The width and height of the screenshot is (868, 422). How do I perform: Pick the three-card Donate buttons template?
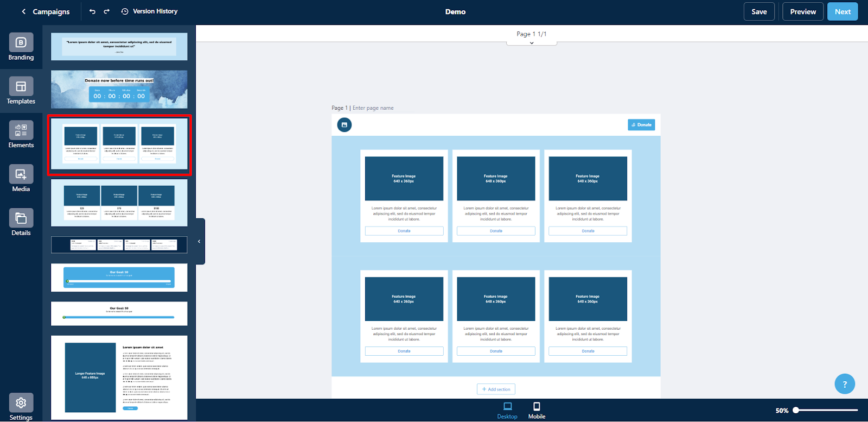pos(119,144)
